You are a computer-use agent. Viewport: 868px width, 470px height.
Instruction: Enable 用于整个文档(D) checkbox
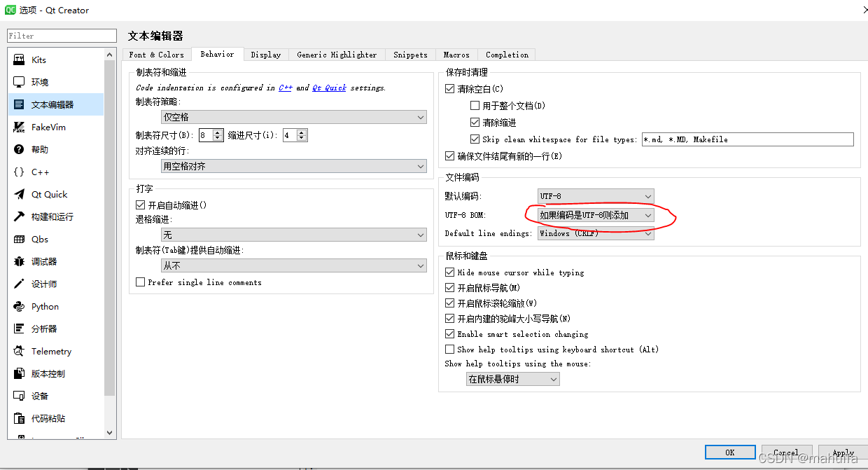pyautogui.click(x=475, y=106)
